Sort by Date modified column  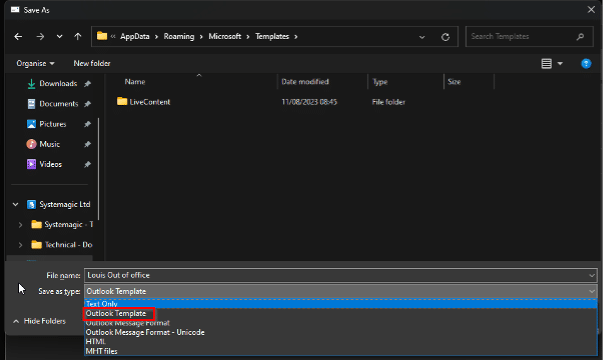pyautogui.click(x=305, y=82)
